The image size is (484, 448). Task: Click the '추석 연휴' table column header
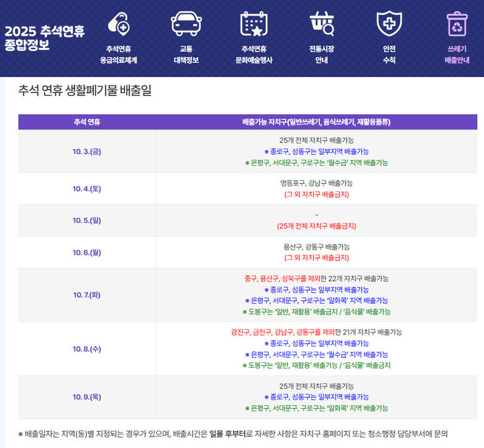tap(86, 122)
